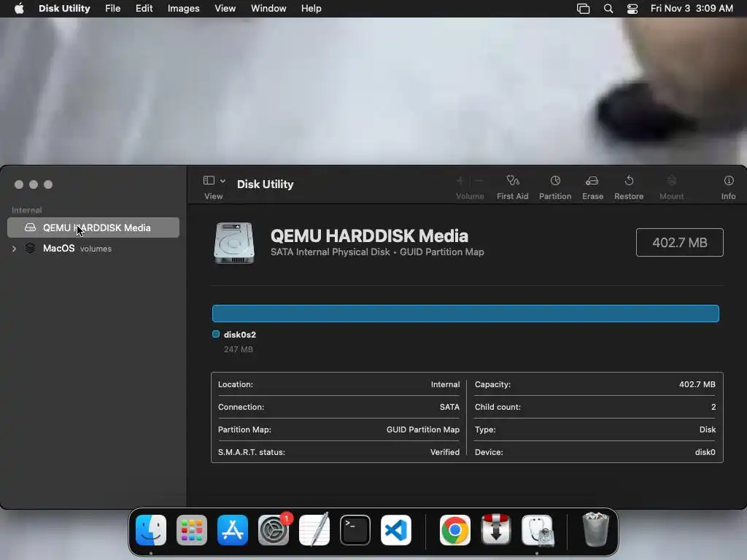Open the View options dropdown chevron
Viewport: 747px width, 560px height.
[222, 181]
